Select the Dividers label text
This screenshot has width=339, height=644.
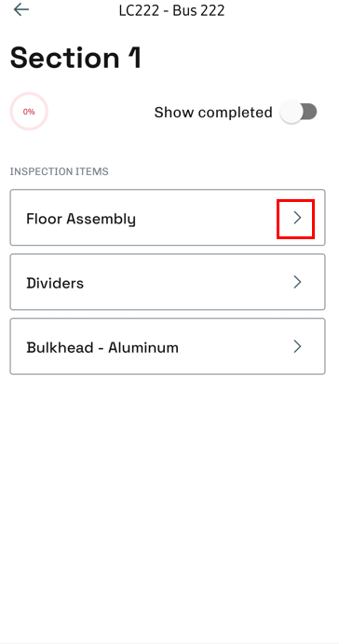pos(55,283)
